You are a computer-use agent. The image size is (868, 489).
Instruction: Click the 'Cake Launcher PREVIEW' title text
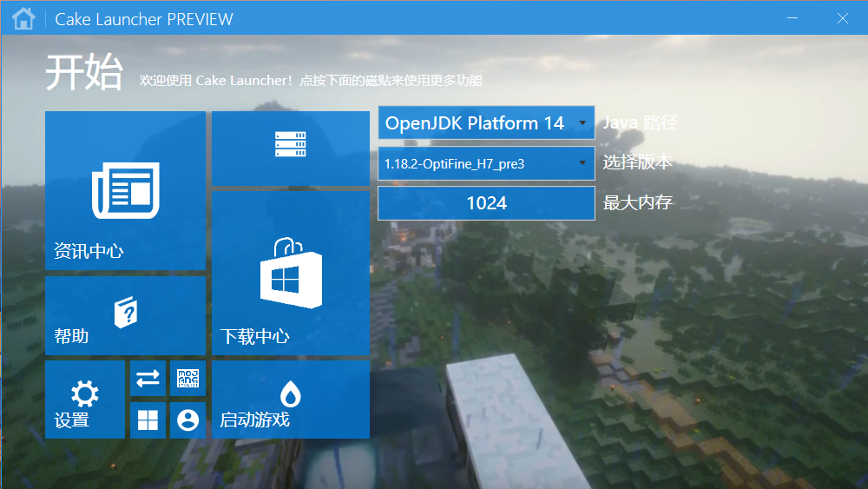pos(144,19)
